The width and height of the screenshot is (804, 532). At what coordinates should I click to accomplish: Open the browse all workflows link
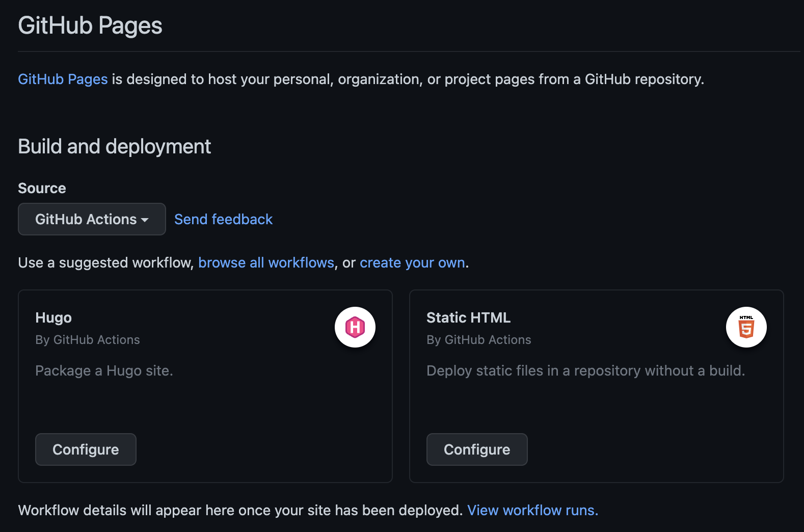(x=266, y=262)
